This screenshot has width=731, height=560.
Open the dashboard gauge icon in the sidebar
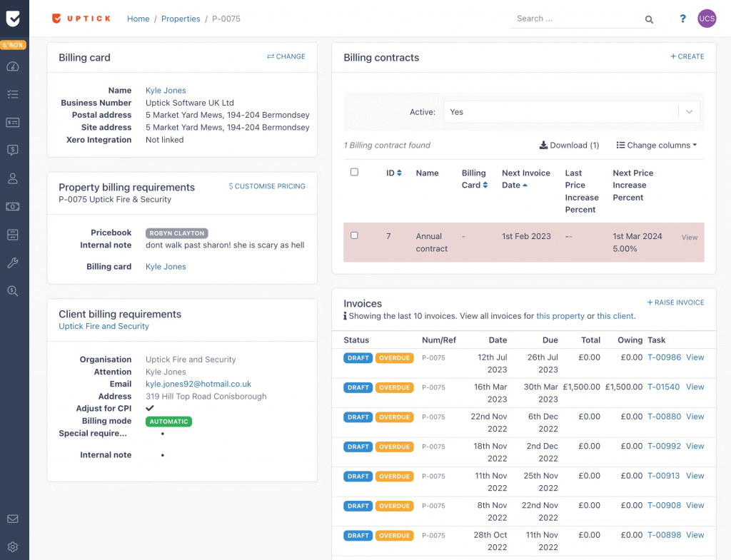14,66
